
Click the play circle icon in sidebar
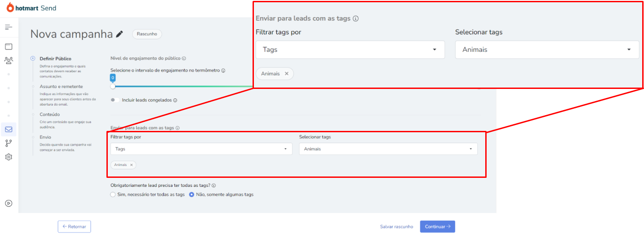point(9,203)
